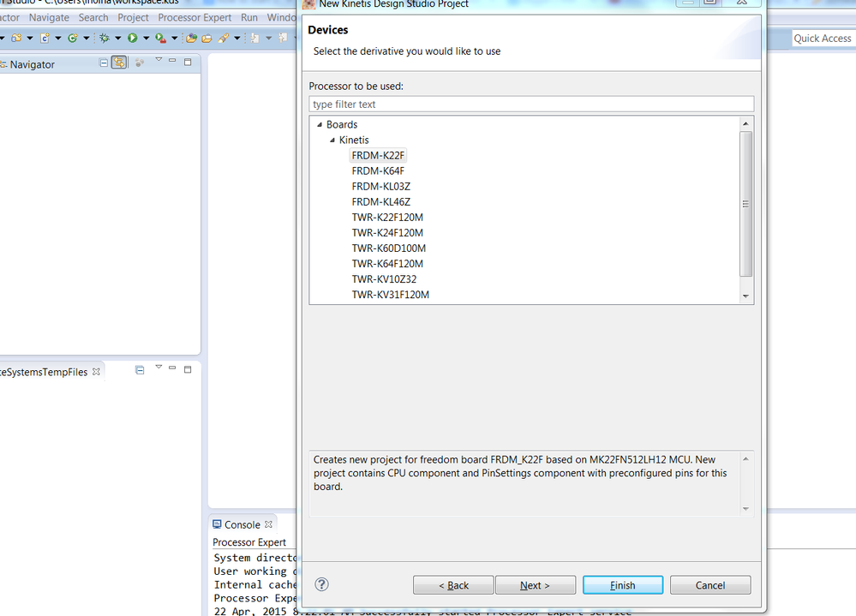Viewport: 856px width, 616px height.
Task: Click the Cancel button
Action: [x=710, y=585]
